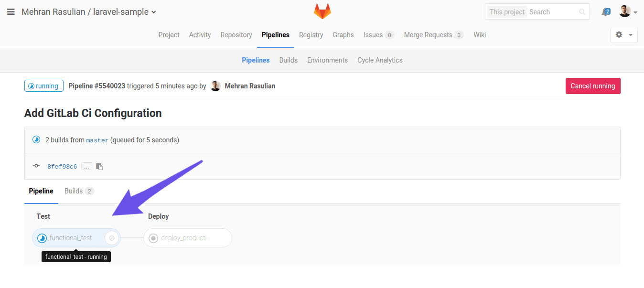Open the settings gear dropdown caret
This screenshot has height=288, width=644.
click(x=632, y=35)
